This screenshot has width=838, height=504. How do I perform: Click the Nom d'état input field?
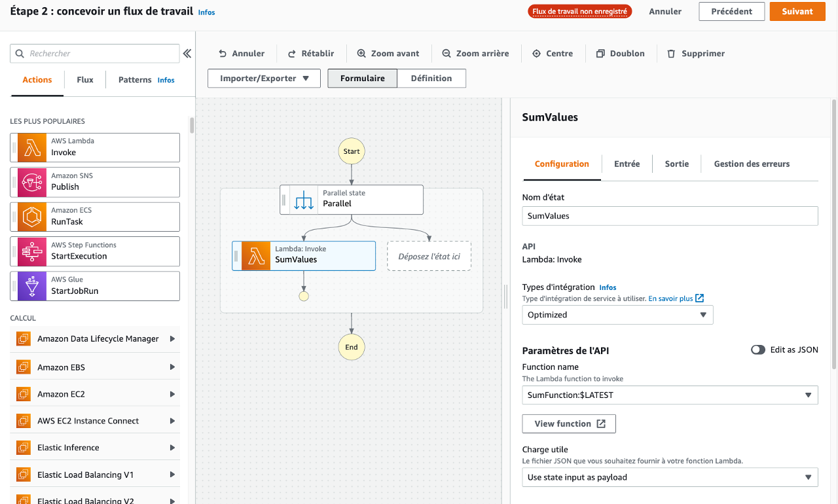[670, 216]
